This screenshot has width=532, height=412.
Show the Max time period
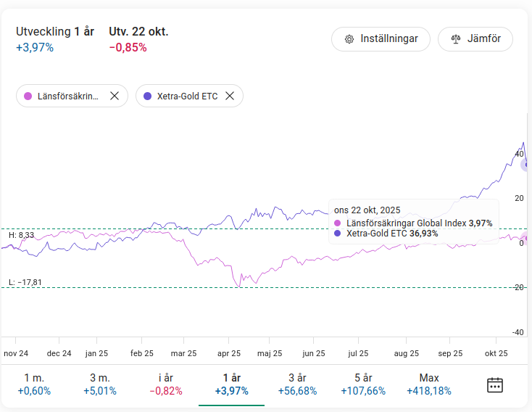pyautogui.click(x=429, y=384)
